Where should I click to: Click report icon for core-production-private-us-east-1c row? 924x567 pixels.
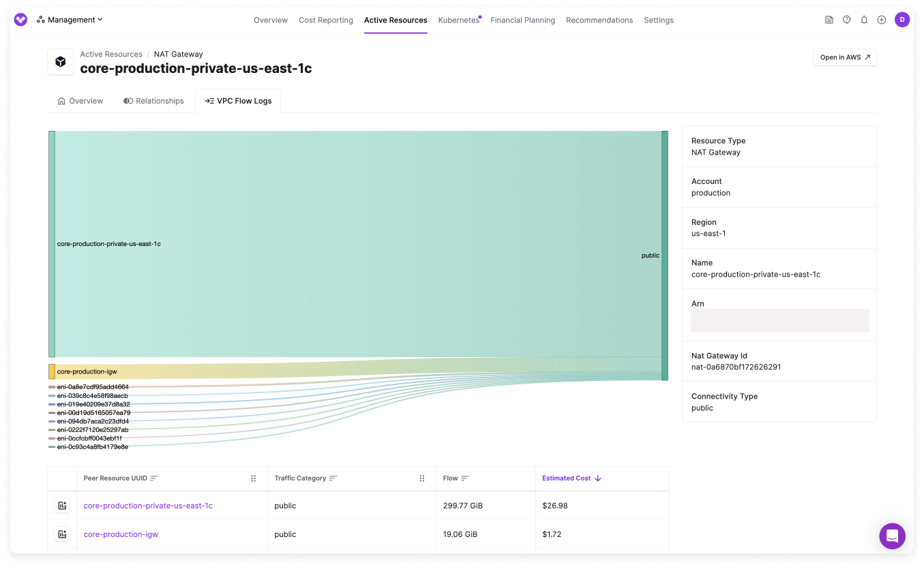coord(62,506)
